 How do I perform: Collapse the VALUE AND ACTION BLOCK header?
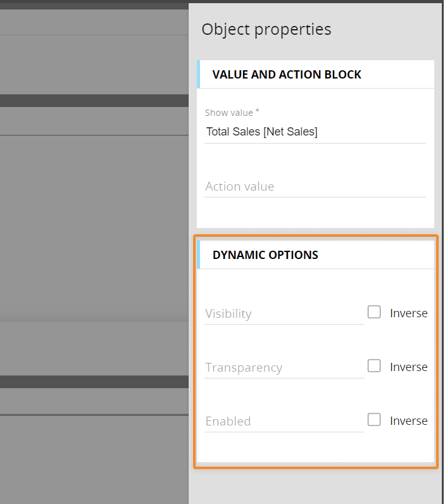(315, 74)
